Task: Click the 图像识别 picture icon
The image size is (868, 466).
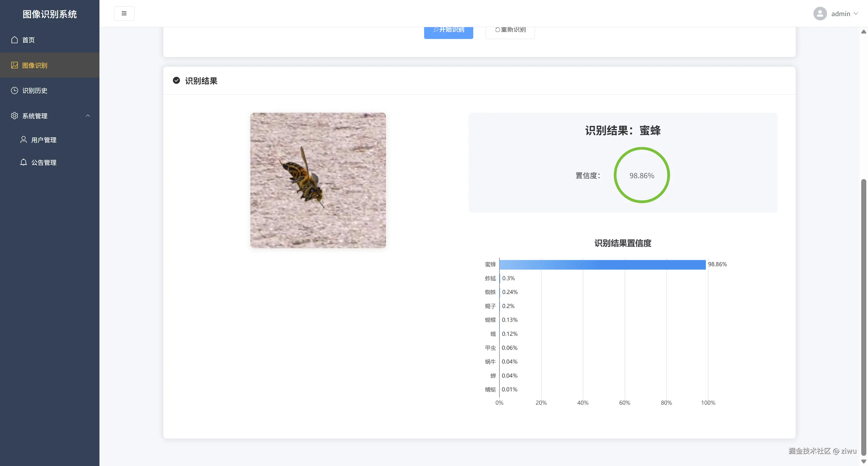Action: 14,65
